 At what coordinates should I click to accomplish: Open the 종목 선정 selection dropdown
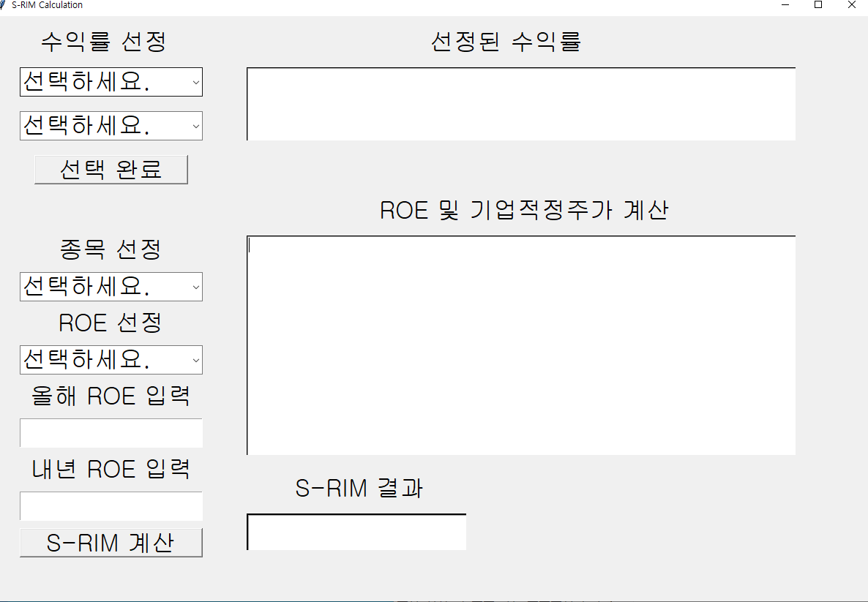click(195, 287)
